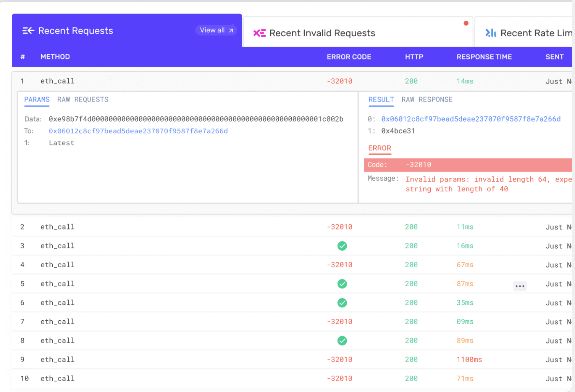Click the green success checkmark on row 3
The height and width of the screenshot is (392, 575).
[x=342, y=246]
